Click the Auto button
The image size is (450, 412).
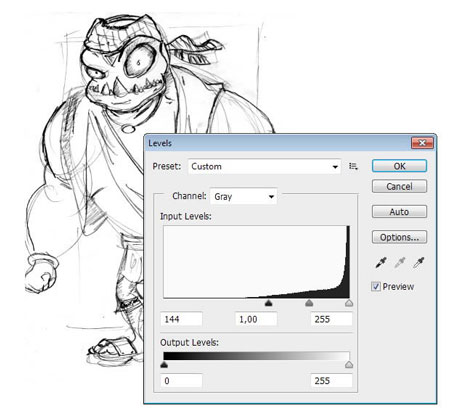tap(399, 212)
